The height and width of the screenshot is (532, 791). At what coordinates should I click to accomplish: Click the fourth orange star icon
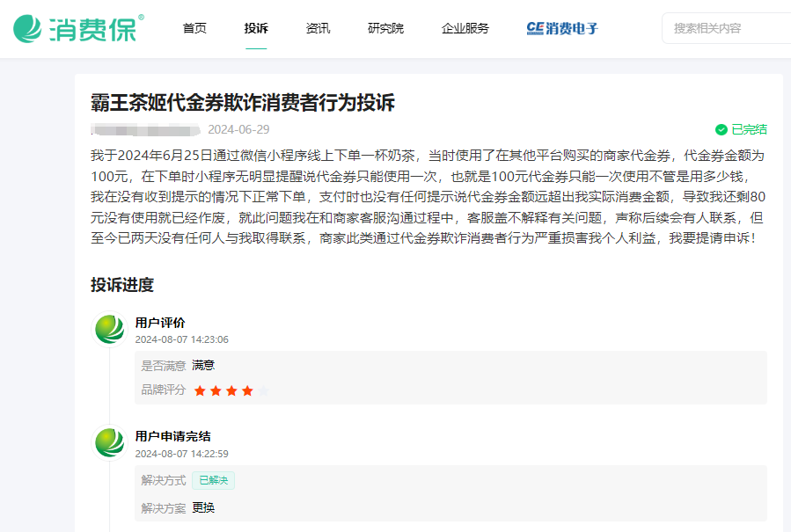click(x=248, y=390)
